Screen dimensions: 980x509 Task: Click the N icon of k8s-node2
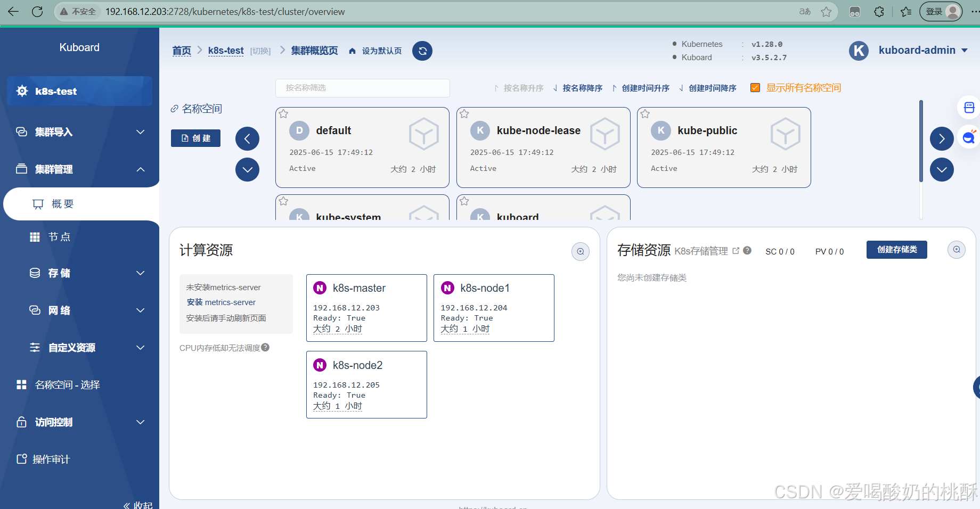(x=320, y=365)
